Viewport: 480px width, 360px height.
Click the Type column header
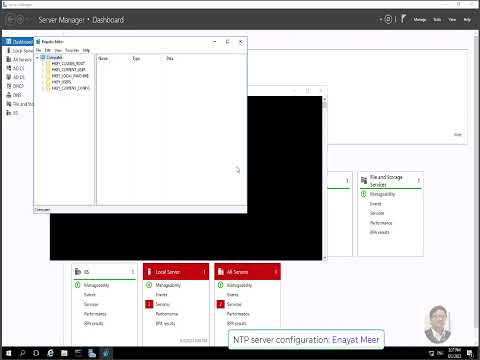pos(136,58)
